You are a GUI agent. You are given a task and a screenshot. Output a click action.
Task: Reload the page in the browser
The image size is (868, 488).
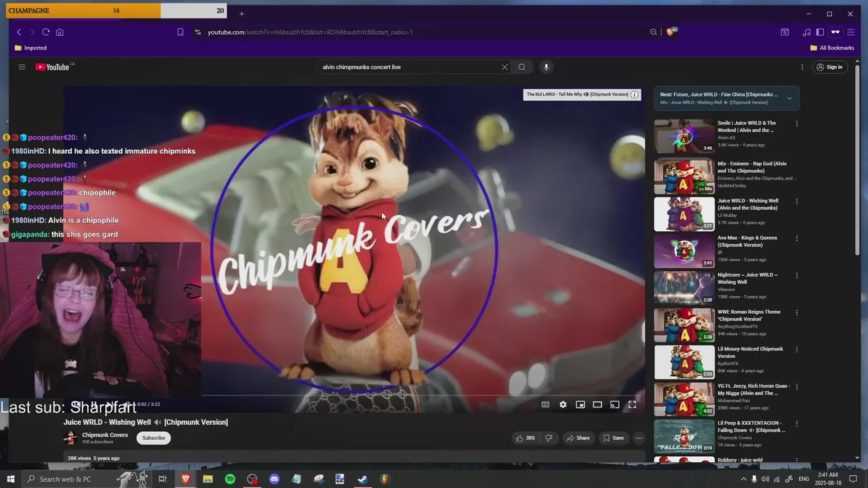(x=45, y=32)
